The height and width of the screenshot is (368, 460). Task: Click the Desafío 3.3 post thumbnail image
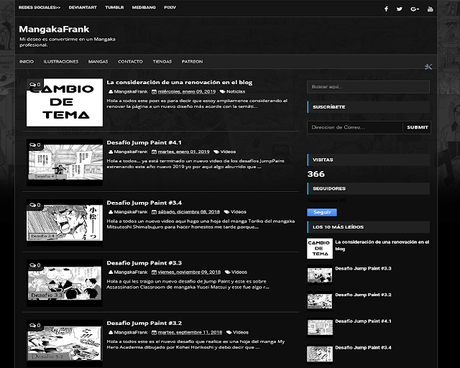65,283
